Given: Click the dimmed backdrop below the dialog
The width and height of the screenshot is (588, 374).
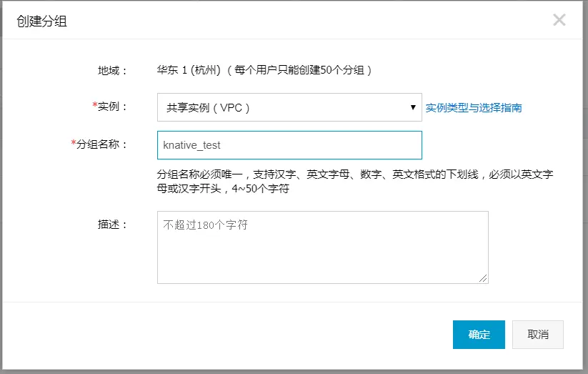Looking at the screenshot, I should (x=294, y=372).
